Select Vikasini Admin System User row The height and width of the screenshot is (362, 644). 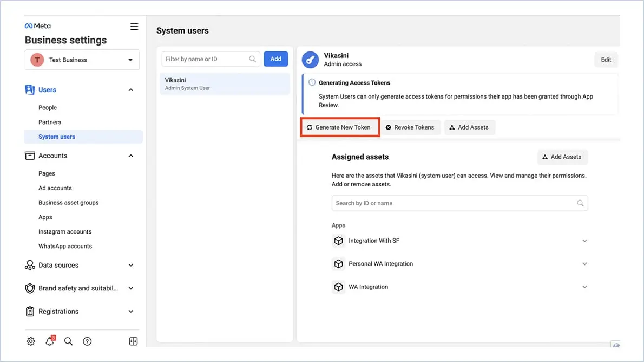pos(225,84)
